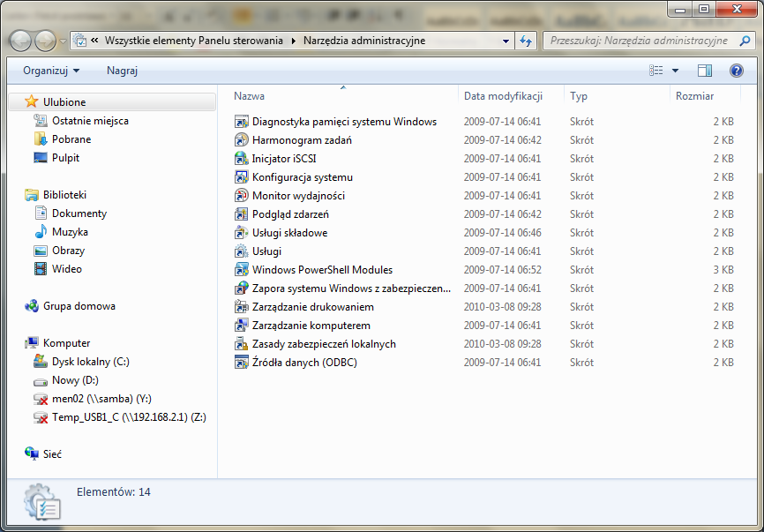Open Dysk lokalny (C:) drive

[x=91, y=362]
